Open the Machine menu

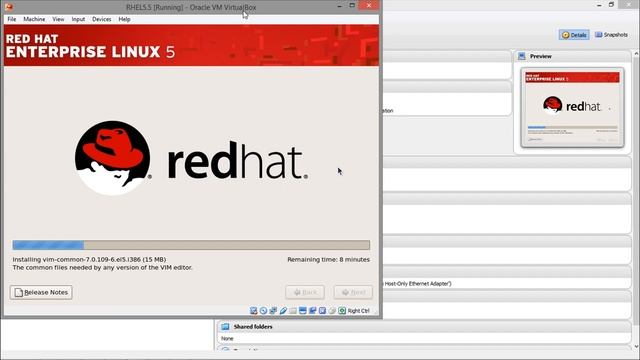[x=34, y=19]
